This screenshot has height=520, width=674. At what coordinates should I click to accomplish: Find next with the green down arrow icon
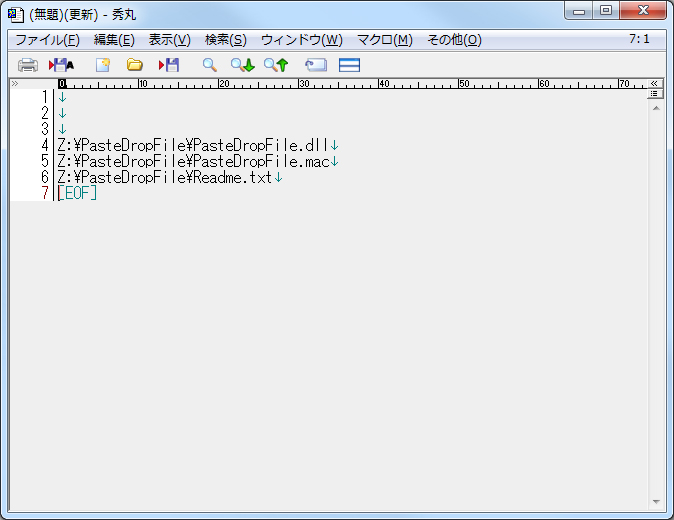242,65
